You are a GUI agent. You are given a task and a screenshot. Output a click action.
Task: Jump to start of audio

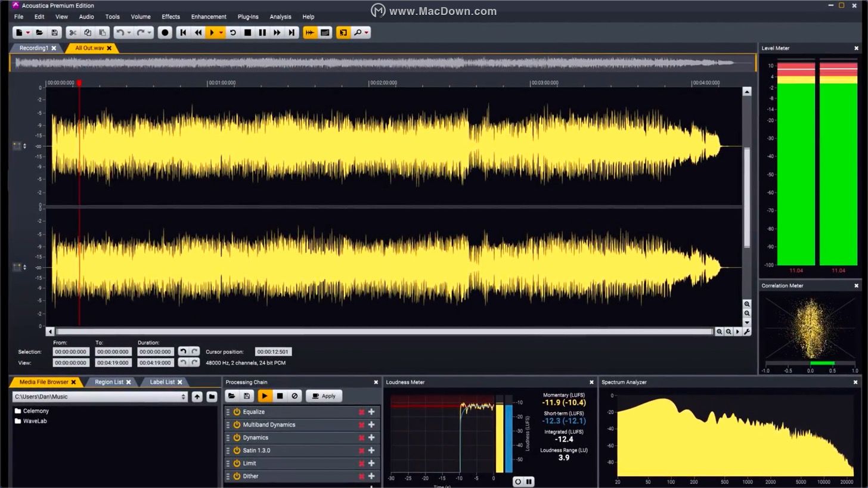pyautogui.click(x=183, y=33)
